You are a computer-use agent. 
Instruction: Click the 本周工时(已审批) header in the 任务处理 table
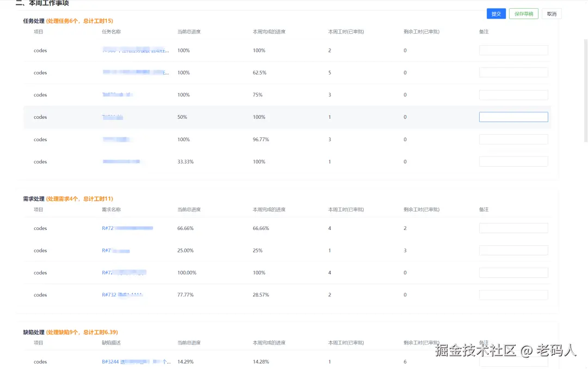pos(346,32)
